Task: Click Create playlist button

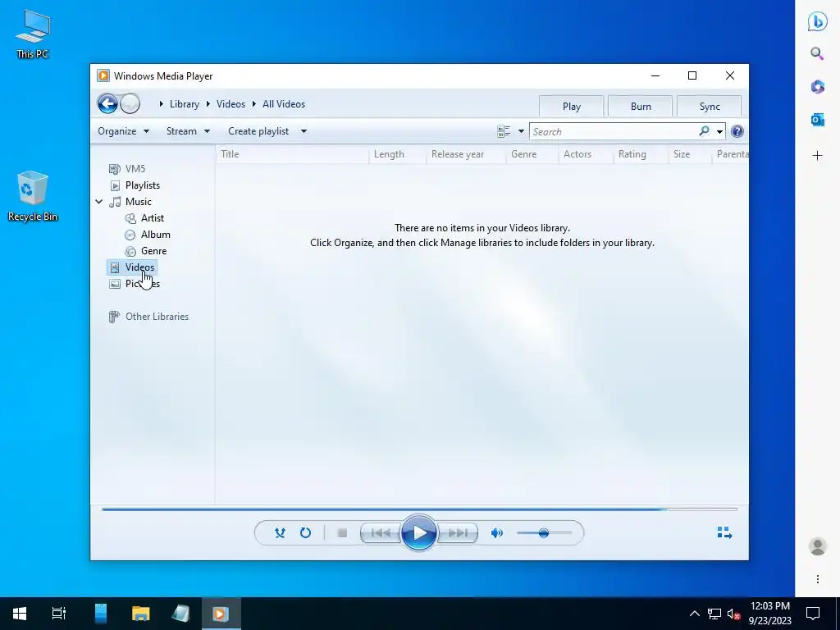Action: point(258,131)
